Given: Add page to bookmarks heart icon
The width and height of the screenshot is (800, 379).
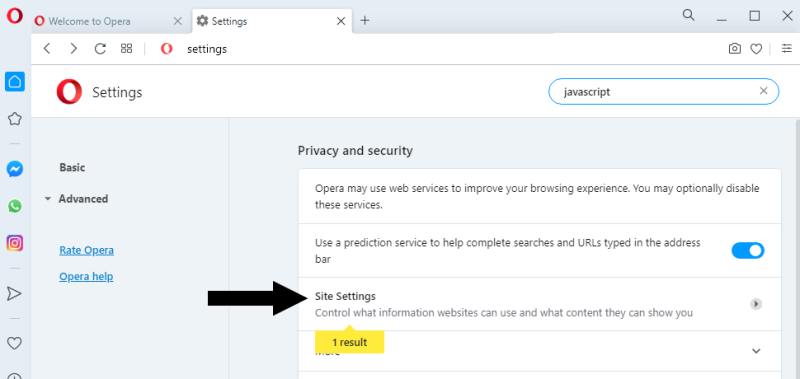Looking at the screenshot, I should [x=756, y=49].
